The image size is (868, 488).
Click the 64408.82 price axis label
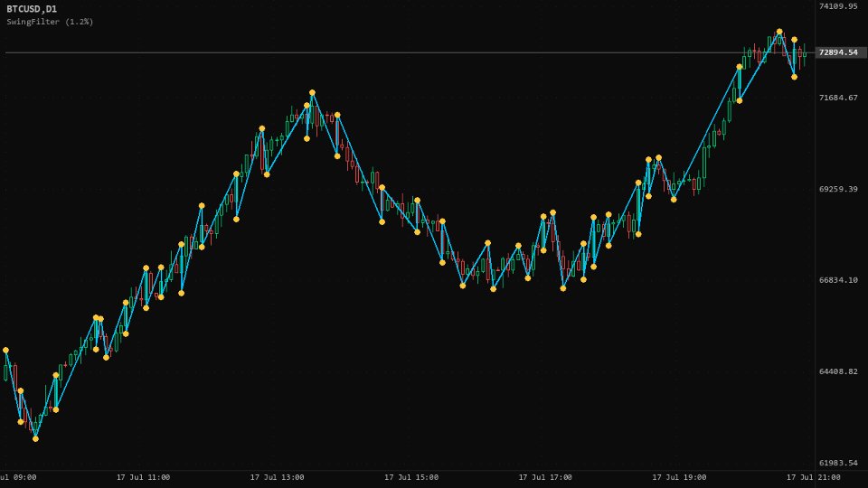coord(838,371)
